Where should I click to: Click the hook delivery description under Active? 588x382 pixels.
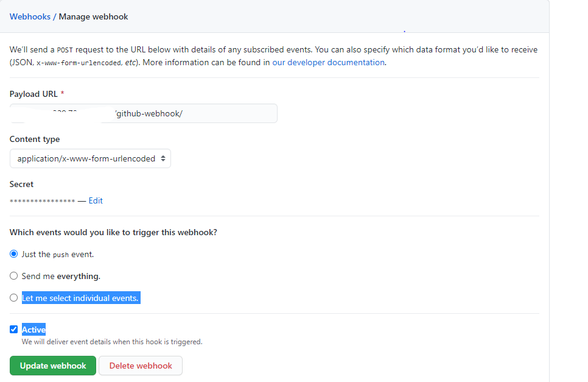(112, 342)
